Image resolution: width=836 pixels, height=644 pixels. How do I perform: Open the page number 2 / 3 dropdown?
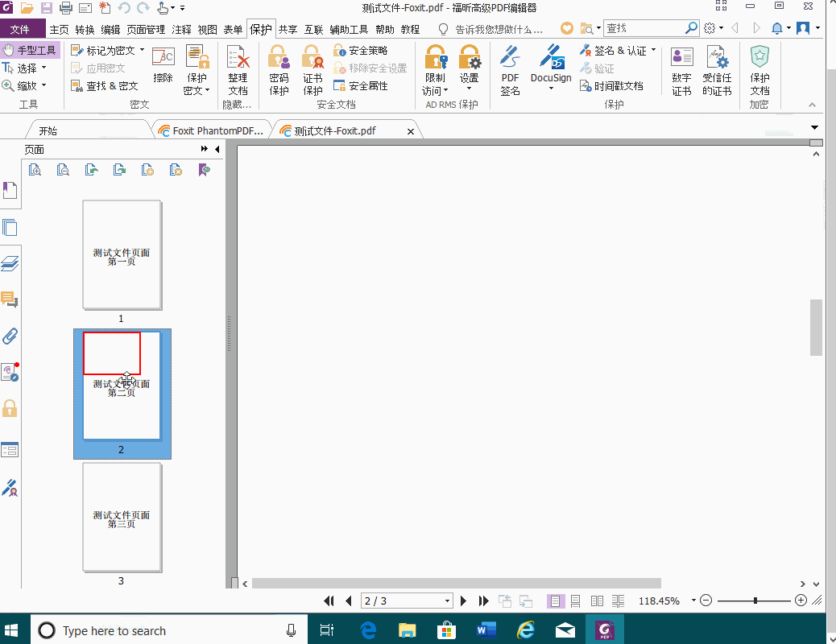pyautogui.click(x=447, y=601)
